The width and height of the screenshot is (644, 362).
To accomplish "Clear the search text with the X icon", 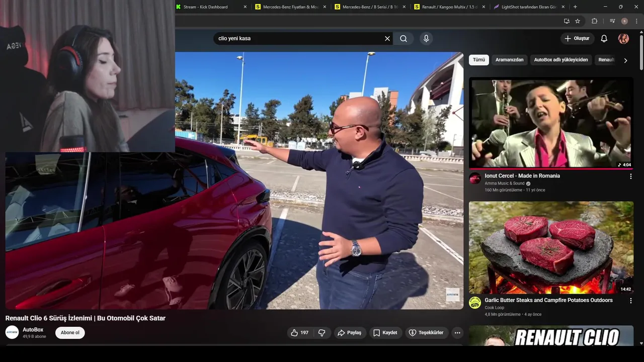I will coord(387,39).
